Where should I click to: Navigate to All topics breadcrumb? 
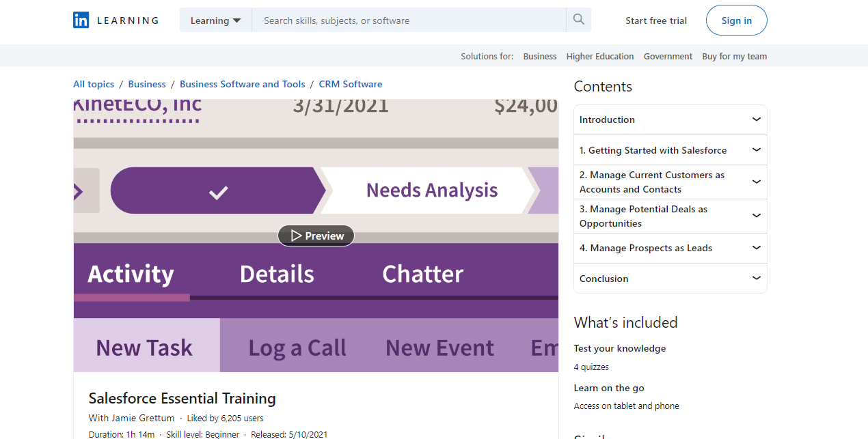pyautogui.click(x=93, y=83)
